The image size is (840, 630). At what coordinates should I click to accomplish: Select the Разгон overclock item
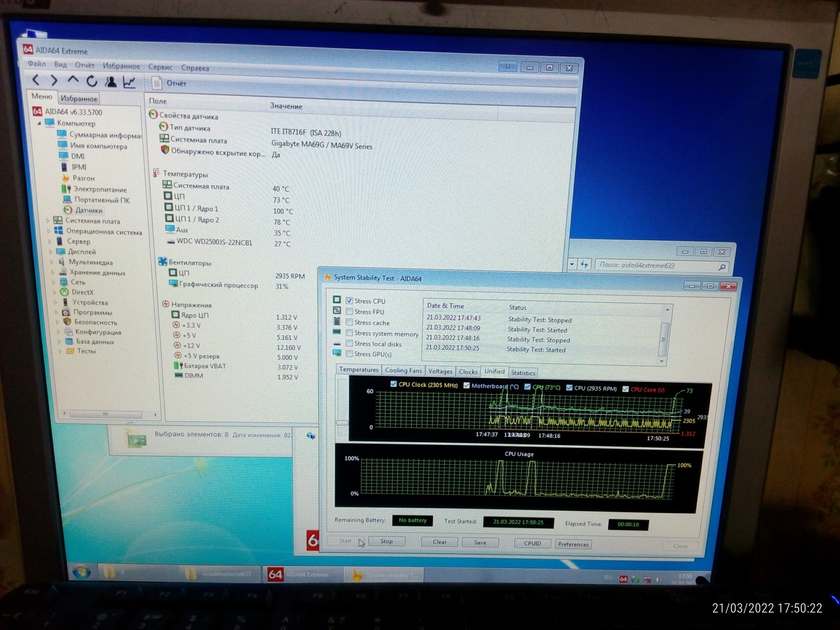coord(83,178)
